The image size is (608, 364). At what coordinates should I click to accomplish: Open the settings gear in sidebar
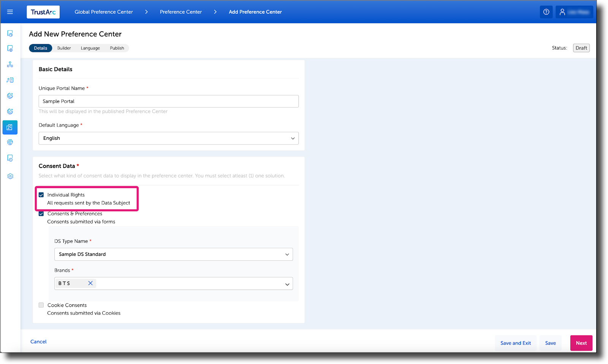tap(10, 176)
